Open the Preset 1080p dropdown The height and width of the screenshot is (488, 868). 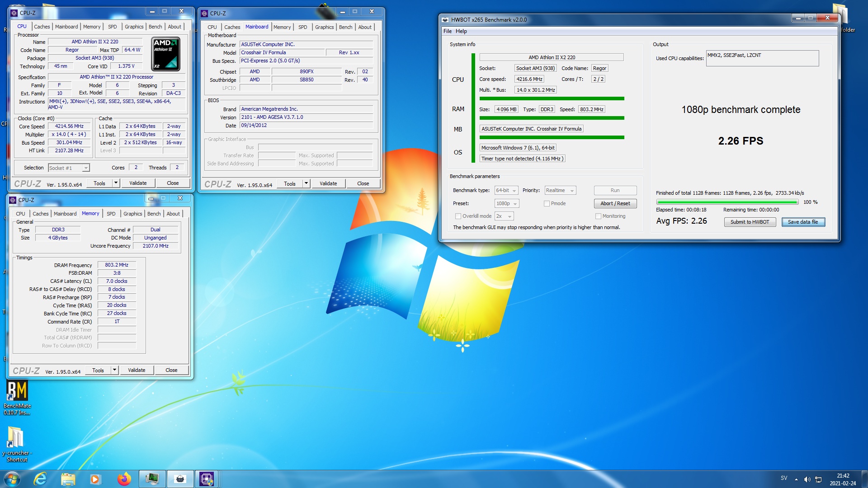[x=507, y=203]
